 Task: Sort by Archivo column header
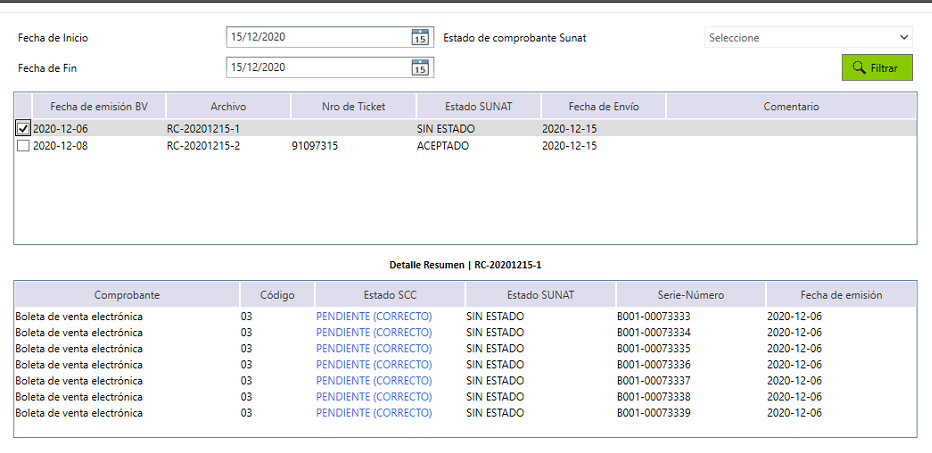(228, 106)
